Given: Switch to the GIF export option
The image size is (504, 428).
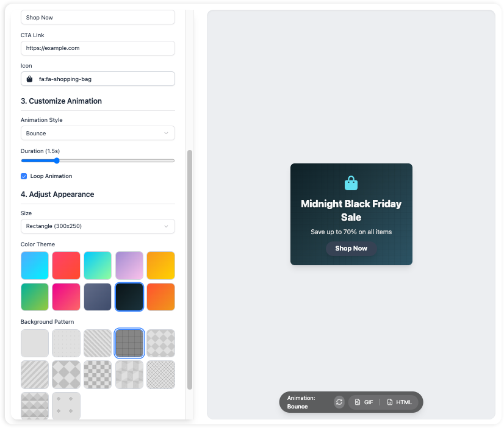Looking at the screenshot, I should tap(364, 402).
